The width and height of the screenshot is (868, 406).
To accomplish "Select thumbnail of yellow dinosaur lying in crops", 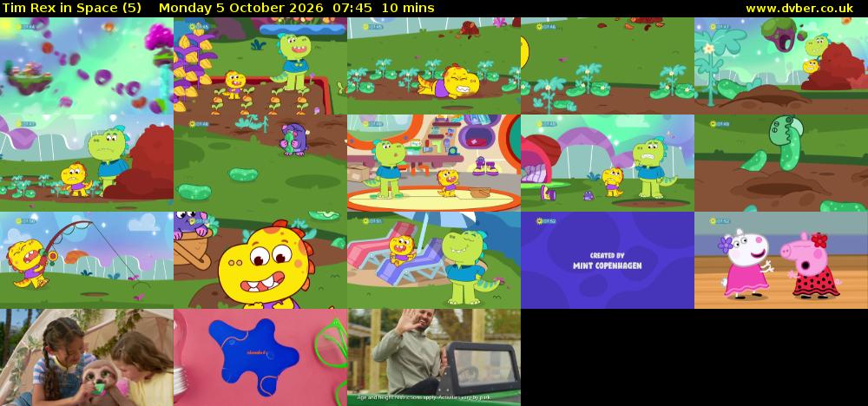I will [x=434, y=66].
